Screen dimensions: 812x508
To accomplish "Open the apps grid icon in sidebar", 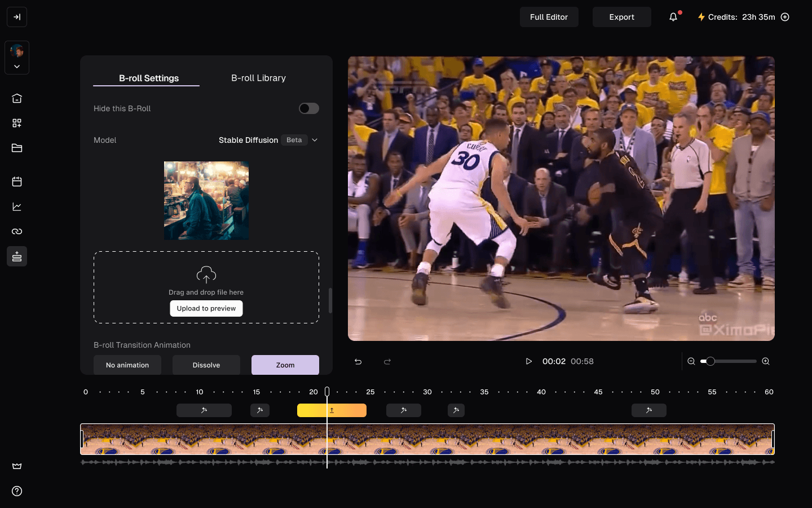I will [17, 123].
